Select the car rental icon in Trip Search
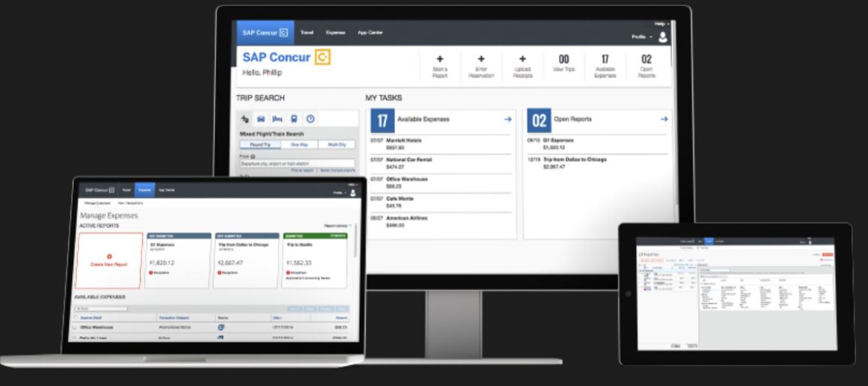Screen dimensions: 868x386 [261, 119]
